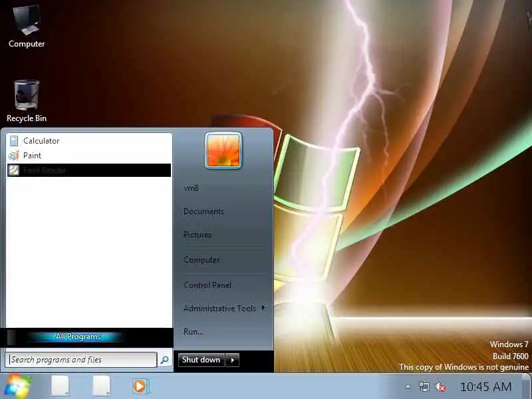The width and height of the screenshot is (532, 399).
Task: Show hidden tray icons arrow
Action: click(408, 386)
